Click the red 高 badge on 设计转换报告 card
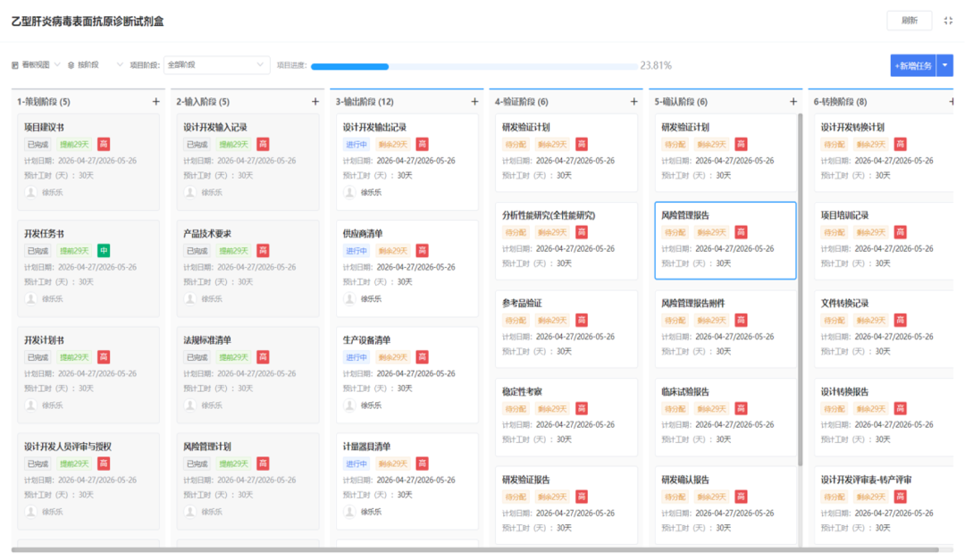Image resolution: width=965 pixels, height=560 pixels. (x=901, y=409)
